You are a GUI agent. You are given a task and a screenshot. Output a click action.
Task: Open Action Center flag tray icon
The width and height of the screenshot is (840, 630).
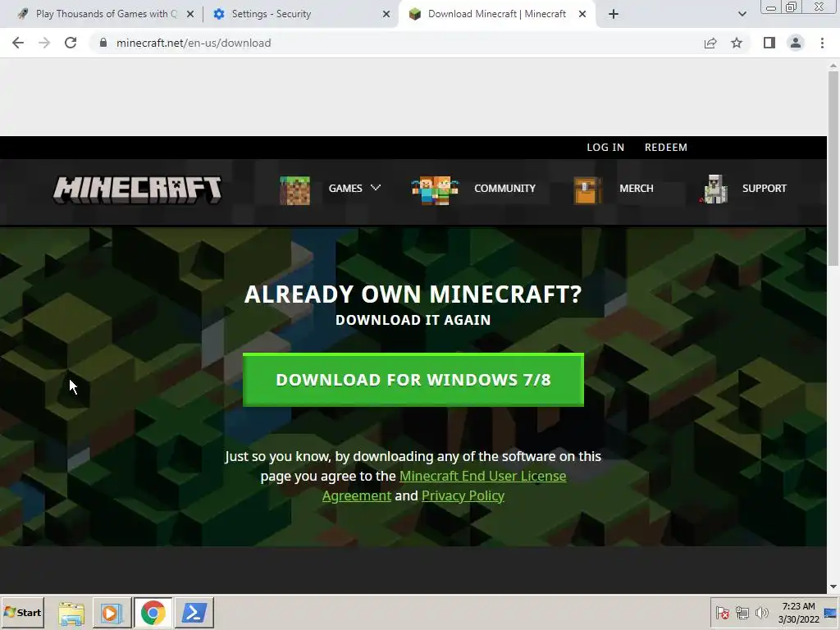pos(722,612)
